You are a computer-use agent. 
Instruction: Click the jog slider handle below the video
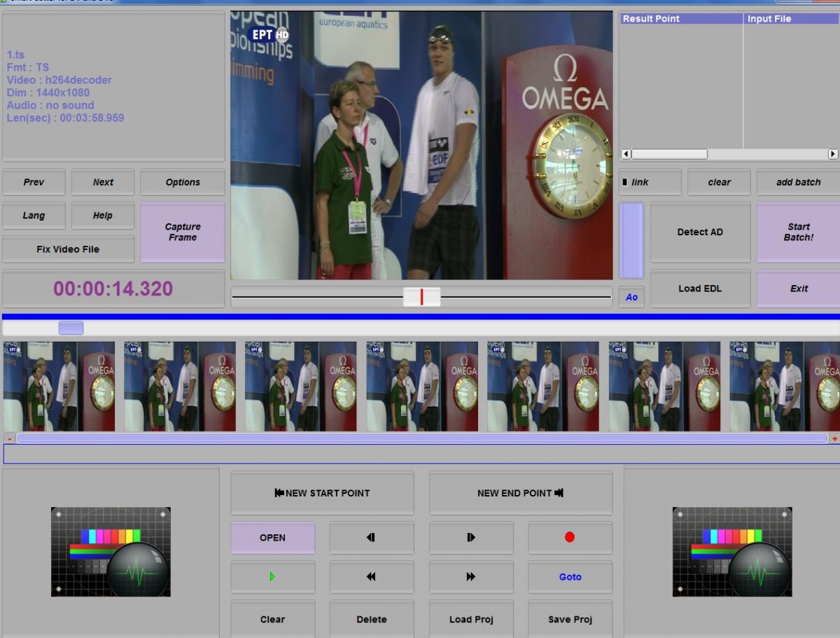(x=421, y=297)
